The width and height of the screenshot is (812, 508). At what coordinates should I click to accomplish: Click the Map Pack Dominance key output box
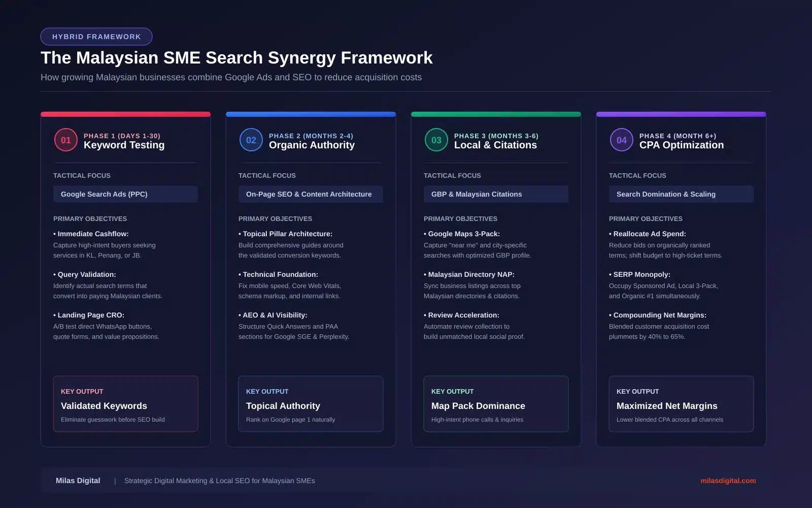496,404
